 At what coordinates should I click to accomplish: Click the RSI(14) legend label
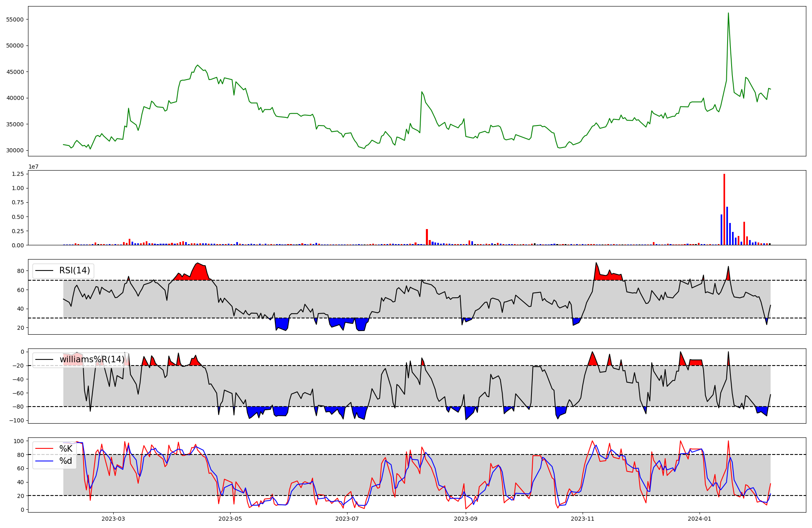(75, 270)
